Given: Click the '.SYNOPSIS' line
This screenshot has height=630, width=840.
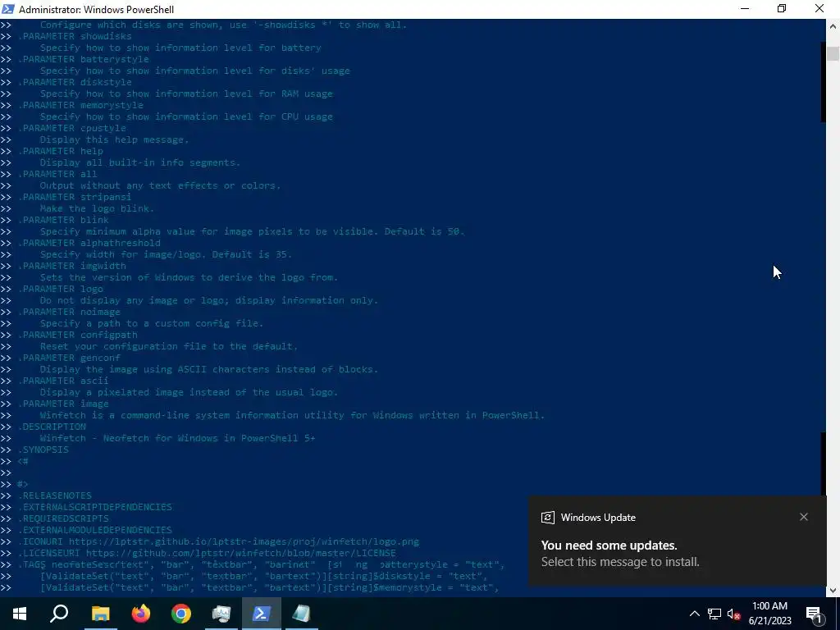Looking at the screenshot, I should click(43, 450).
